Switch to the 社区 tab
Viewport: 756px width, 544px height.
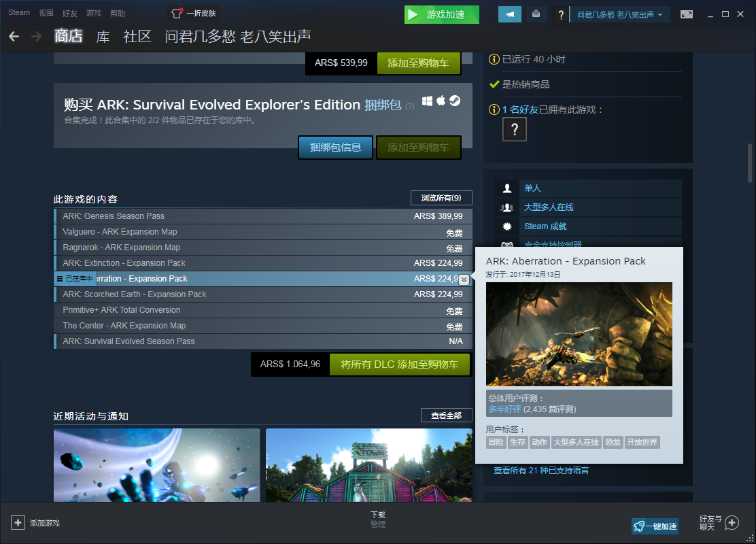coord(137,36)
